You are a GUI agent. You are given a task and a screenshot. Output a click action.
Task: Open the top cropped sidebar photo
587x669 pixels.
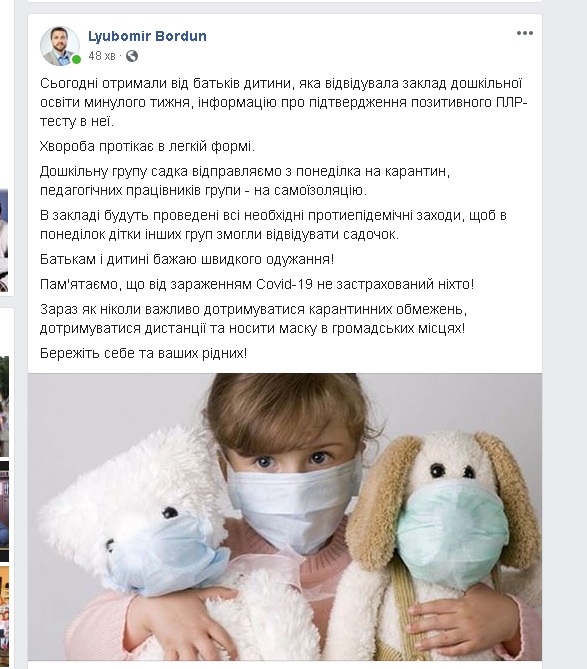pos(4,241)
